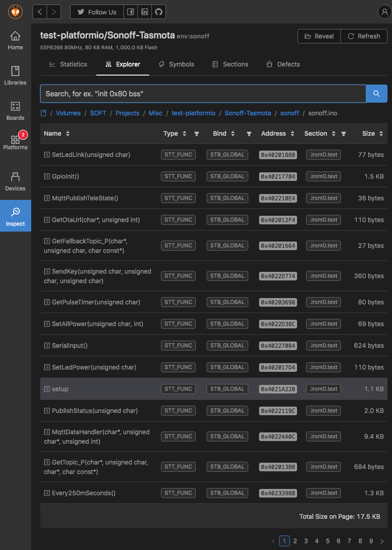Open the Facebook icon link
Viewport: 392px width, 550px height.
coord(131,12)
